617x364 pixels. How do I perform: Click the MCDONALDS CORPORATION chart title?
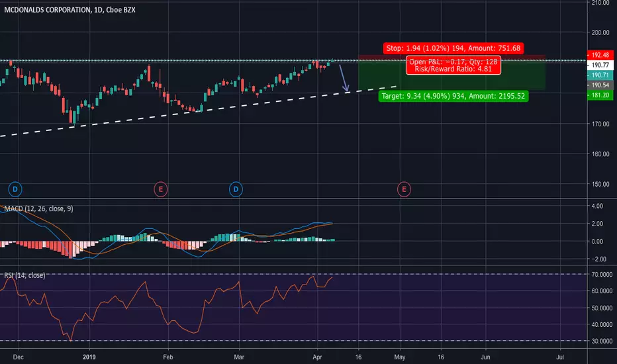tap(70, 10)
